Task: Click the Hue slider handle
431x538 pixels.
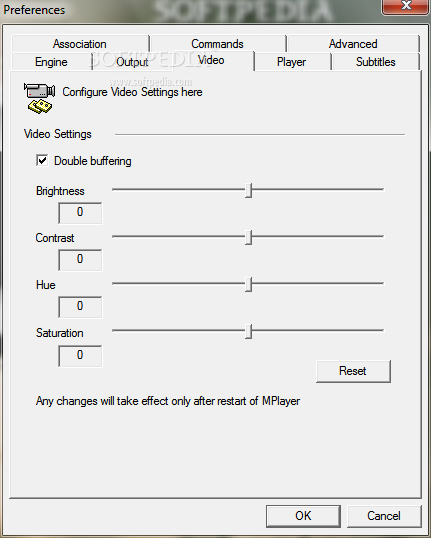Action: pyautogui.click(x=249, y=284)
